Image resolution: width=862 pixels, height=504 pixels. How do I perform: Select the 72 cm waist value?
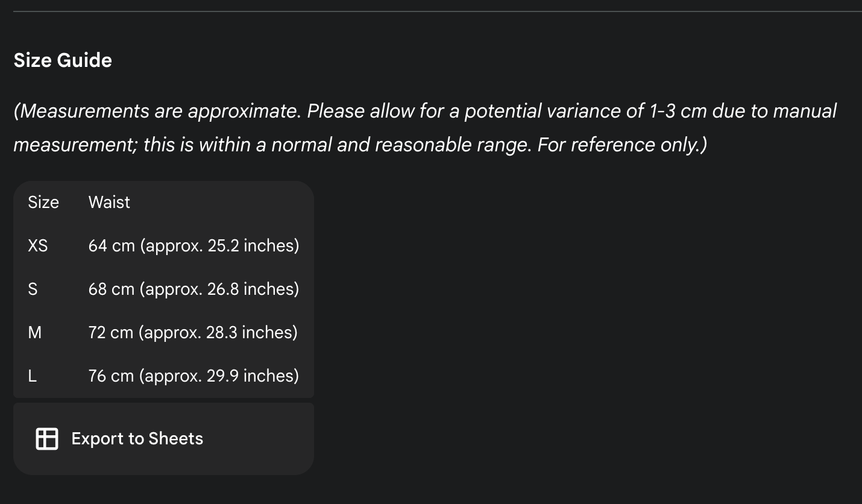[193, 333]
